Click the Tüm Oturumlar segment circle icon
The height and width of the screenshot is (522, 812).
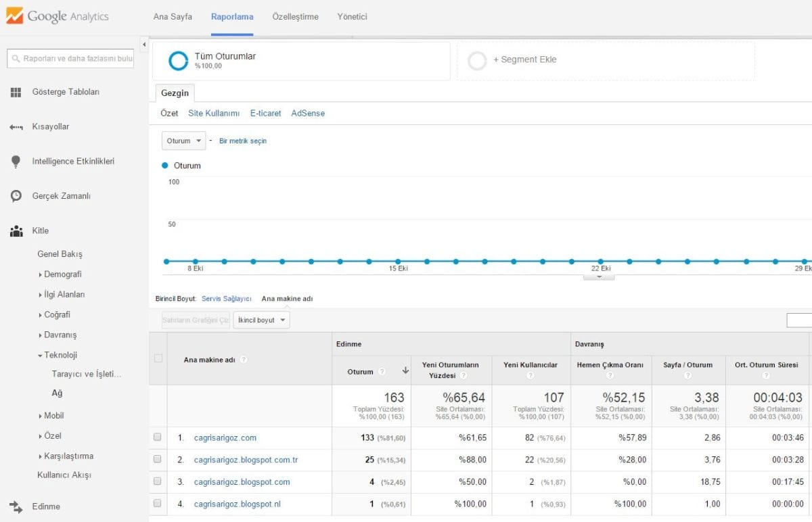[x=179, y=61]
